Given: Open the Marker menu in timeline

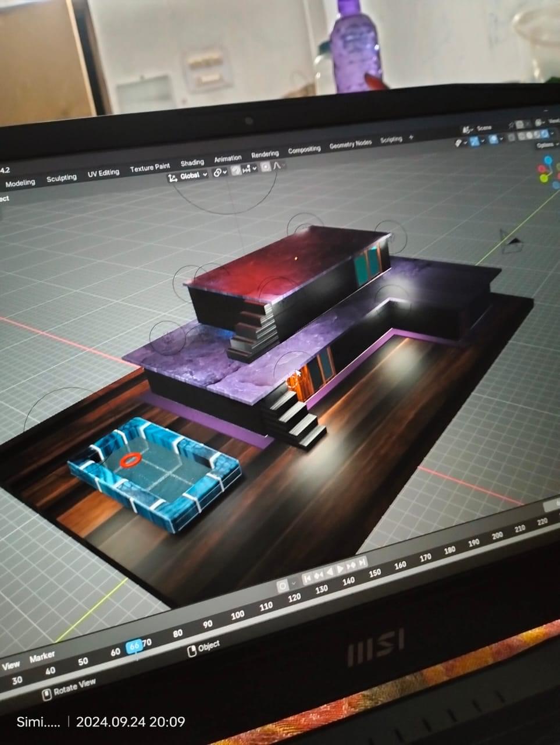Looking at the screenshot, I should 42,657.
